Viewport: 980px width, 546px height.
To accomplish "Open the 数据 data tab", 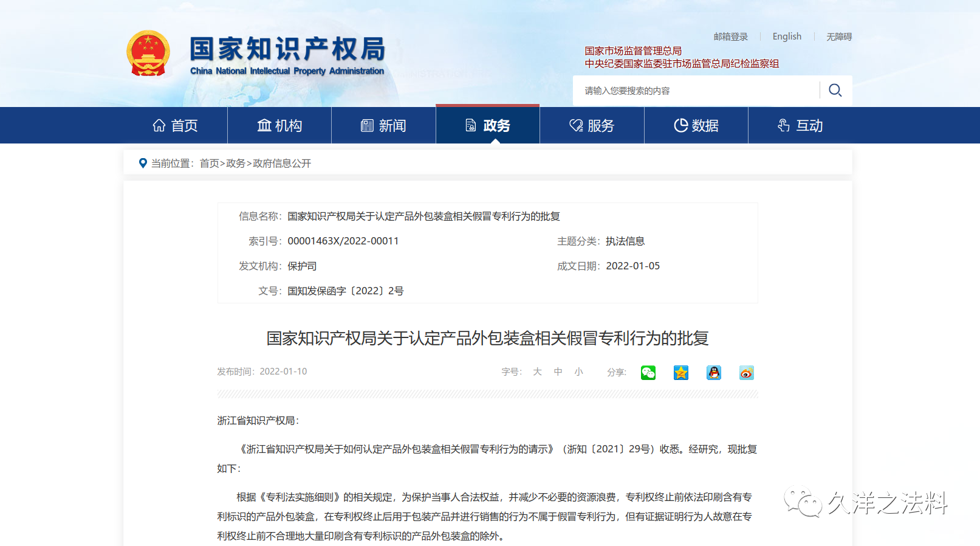I will (x=696, y=126).
